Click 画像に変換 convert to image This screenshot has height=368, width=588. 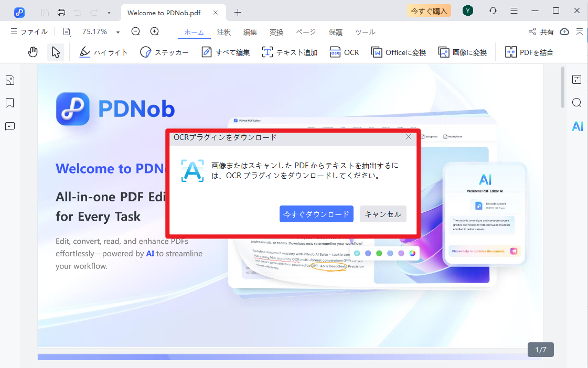point(463,52)
